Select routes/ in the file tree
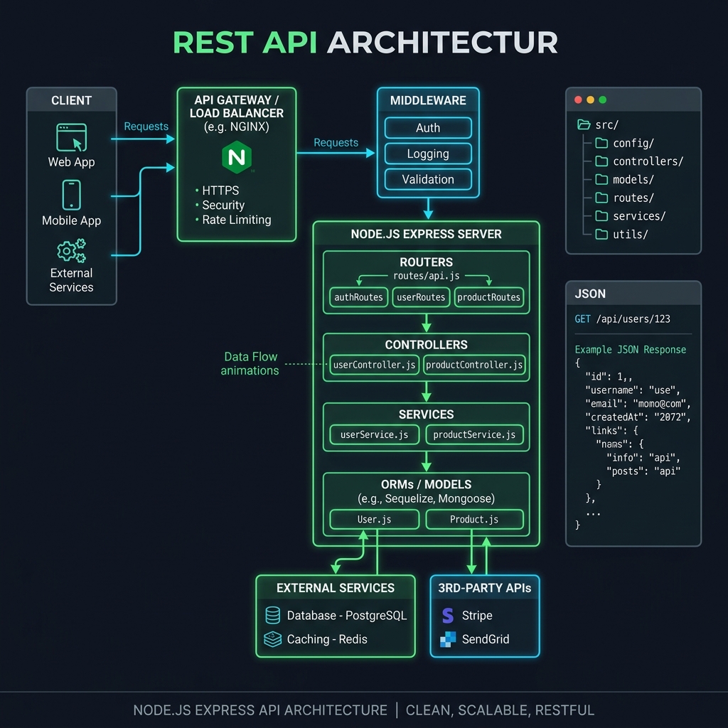This screenshot has width=728, height=728. (625, 198)
